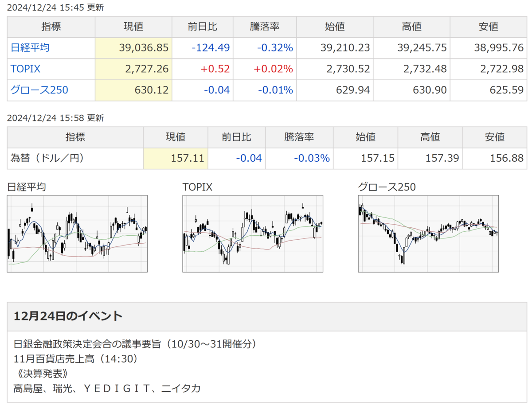The image size is (532, 405).
Task: Click the dollar-yen opening price 157.15
Action: pos(377,158)
